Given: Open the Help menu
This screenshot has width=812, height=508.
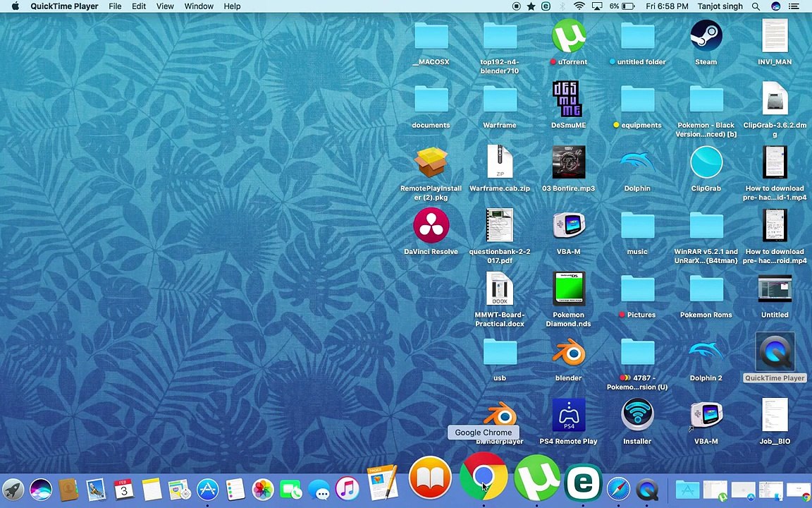Looking at the screenshot, I should click(232, 6).
